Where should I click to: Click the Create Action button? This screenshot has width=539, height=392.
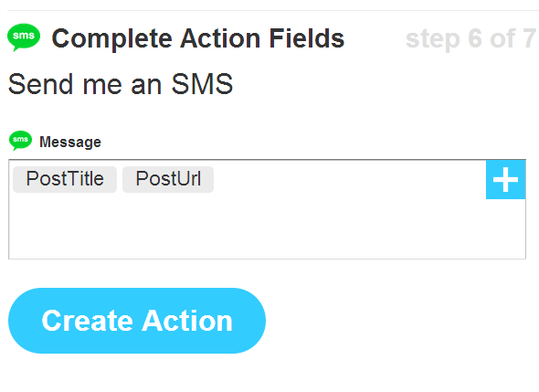137,321
